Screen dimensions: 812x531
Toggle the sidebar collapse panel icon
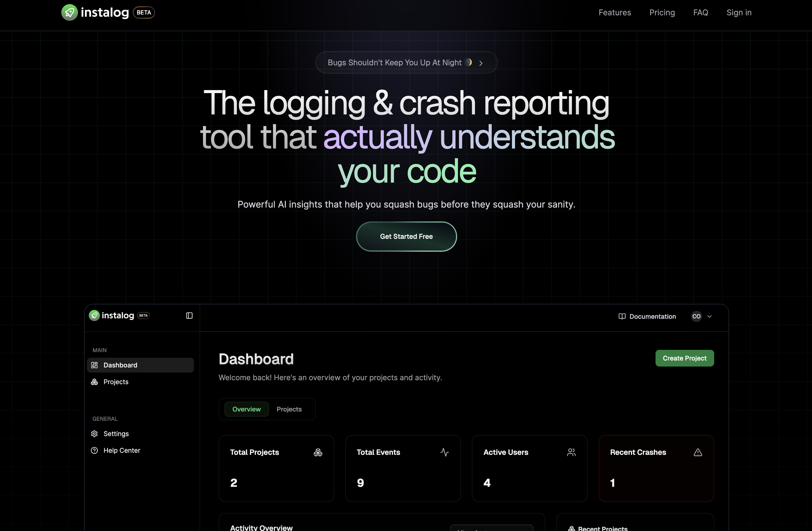coord(189,316)
